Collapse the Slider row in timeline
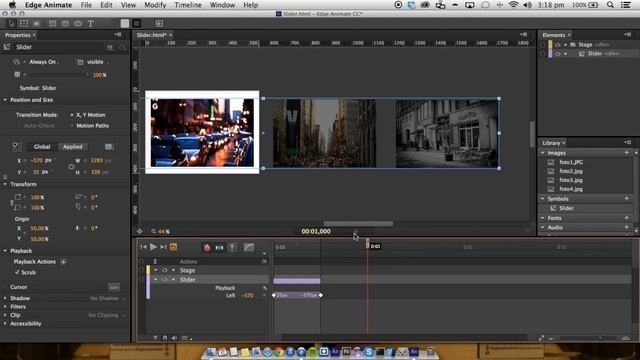This screenshot has height=360, width=640. click(x=156, y=280)
